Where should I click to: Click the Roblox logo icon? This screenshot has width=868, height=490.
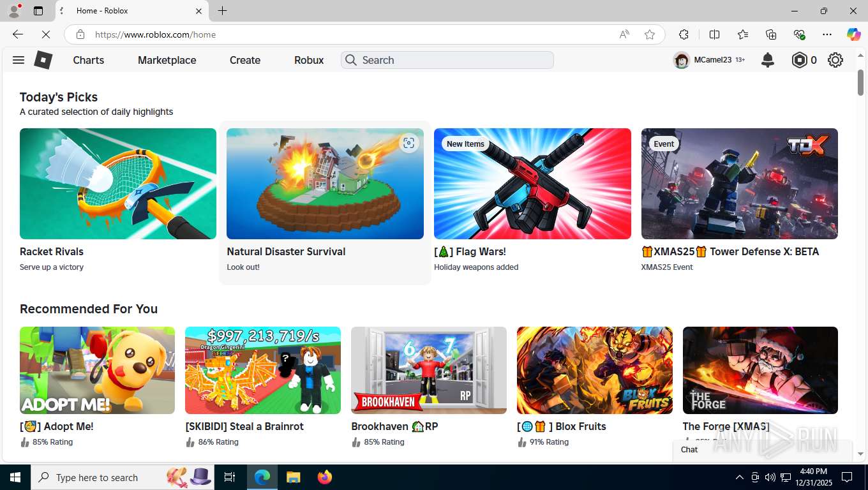(x=43, y=60)
